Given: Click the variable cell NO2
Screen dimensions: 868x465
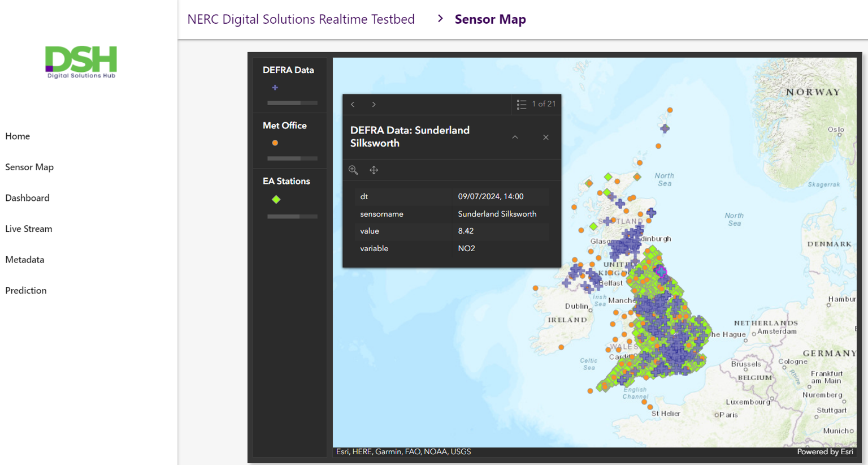Looking at the screenshot, I should point(466,248).
